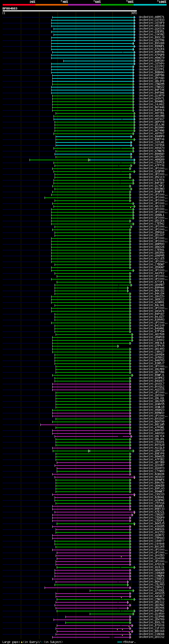The height and width of the screenshot is (644, 169).
Task: Choose the UniRef100_C5WXZ2 hit label
Action: [152, 87]
